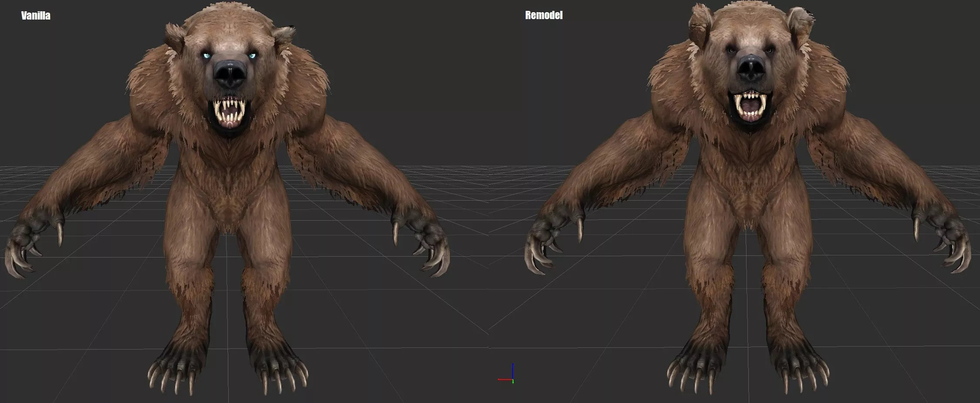The image size is (980, 403).
Task: Click the "Vanilla" label text
Action: [36, 16]
